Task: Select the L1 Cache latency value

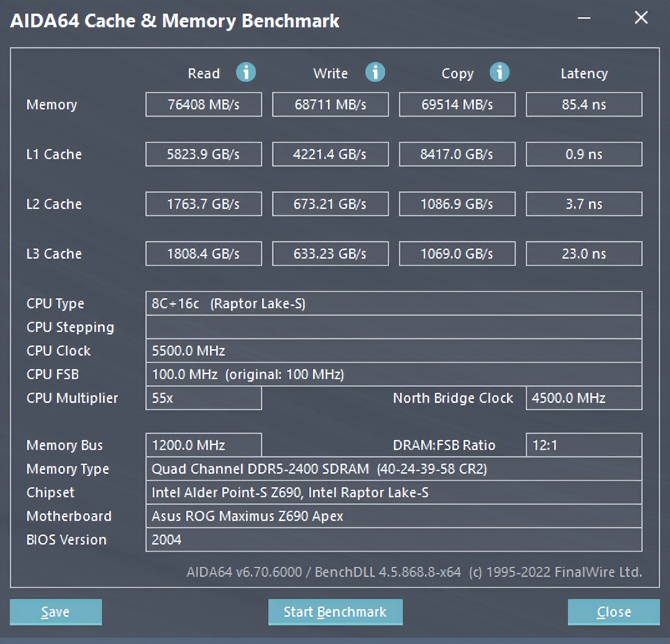Action: [x=584, y=154]
